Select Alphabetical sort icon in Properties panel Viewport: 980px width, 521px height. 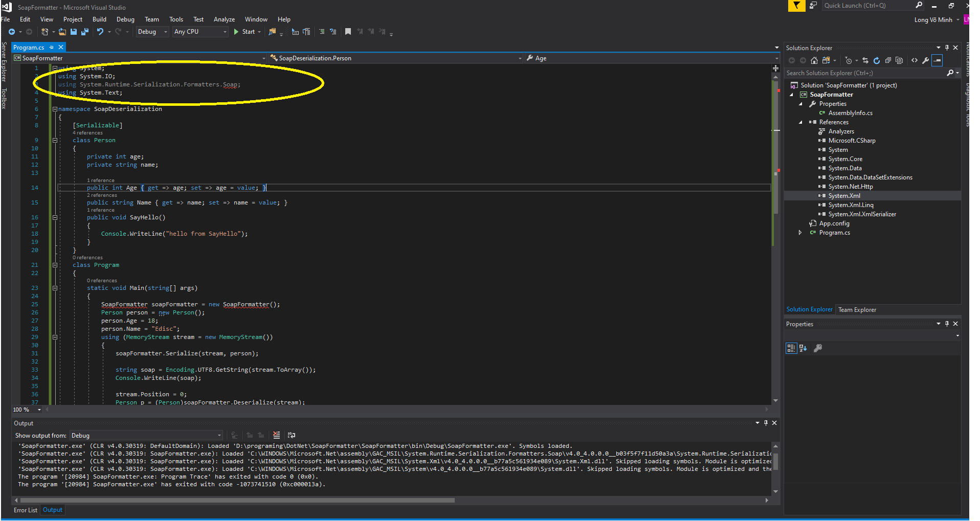(803, 348)
